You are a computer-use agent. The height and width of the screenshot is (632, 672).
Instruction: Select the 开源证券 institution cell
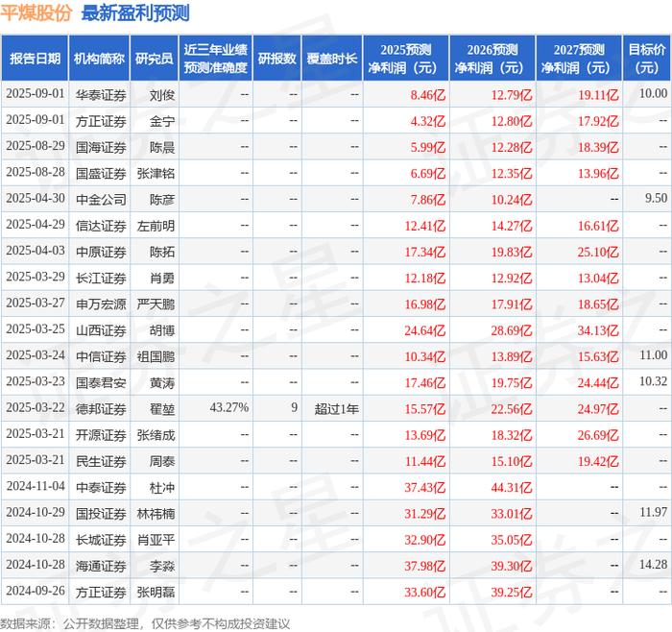click(101, 435)
